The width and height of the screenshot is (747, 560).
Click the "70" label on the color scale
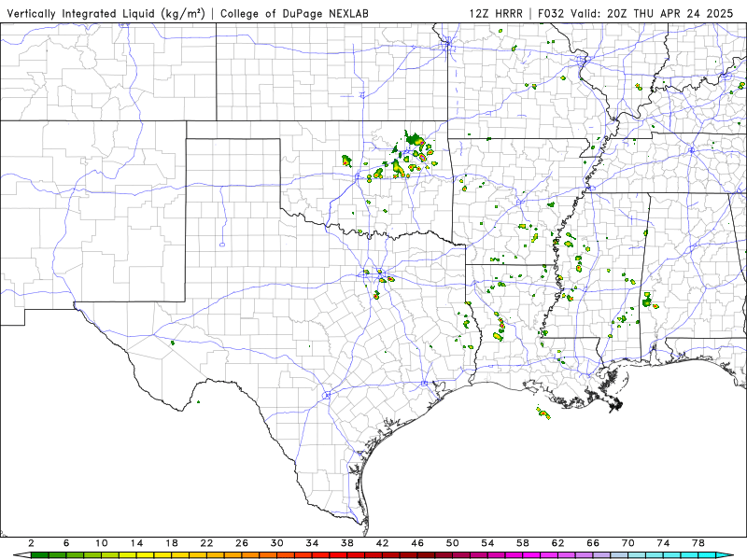(x=628, y=543)
